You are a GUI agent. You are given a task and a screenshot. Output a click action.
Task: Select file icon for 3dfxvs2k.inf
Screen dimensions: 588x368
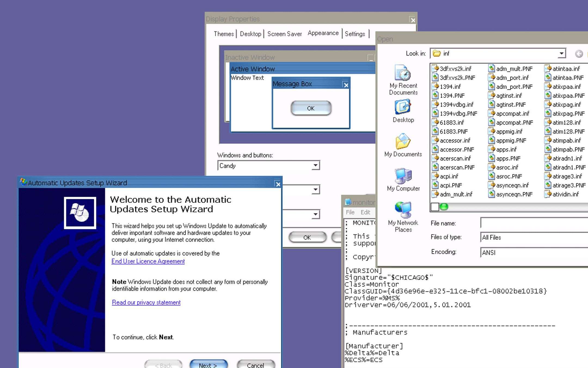click(435, 68)
